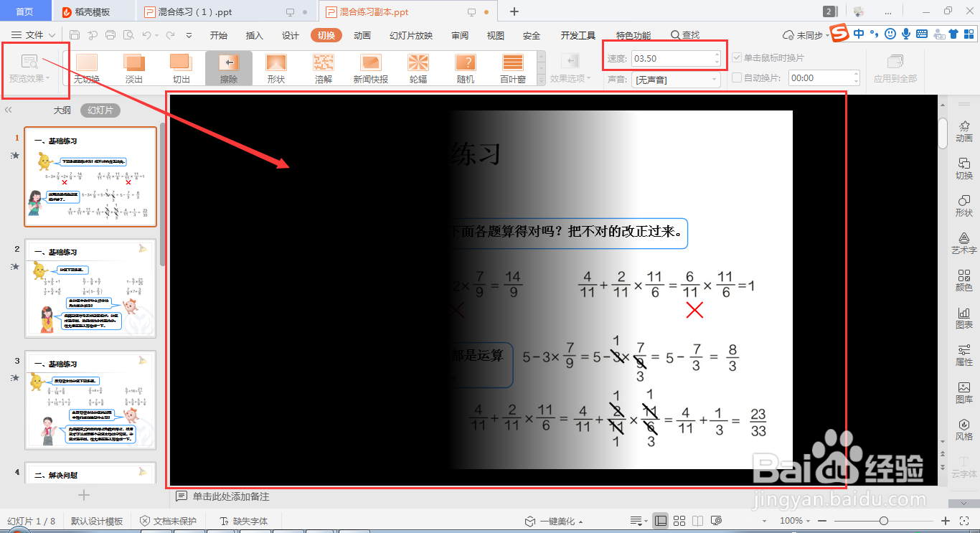
Task: Open a new document tab with plus
Action: pos(514,11)
